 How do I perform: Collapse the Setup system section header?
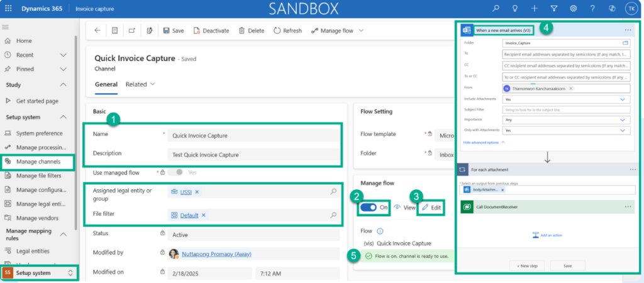click(64, 117)
